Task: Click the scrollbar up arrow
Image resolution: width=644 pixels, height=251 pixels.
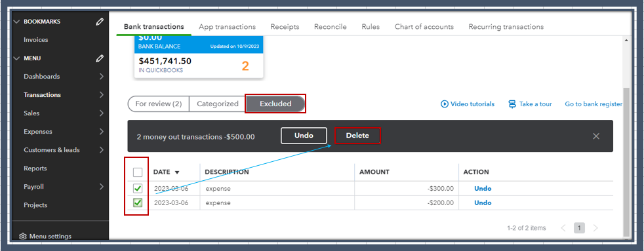Action: click(626, 40)
